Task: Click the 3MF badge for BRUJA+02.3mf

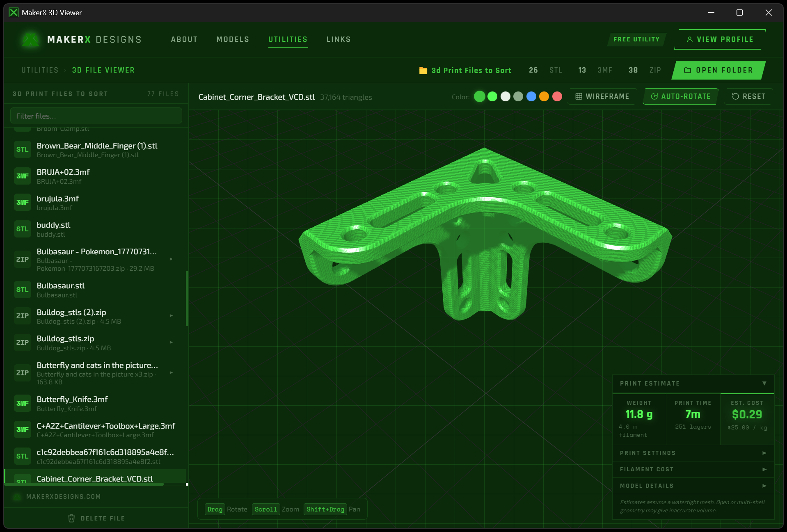Action: [23, 176]
